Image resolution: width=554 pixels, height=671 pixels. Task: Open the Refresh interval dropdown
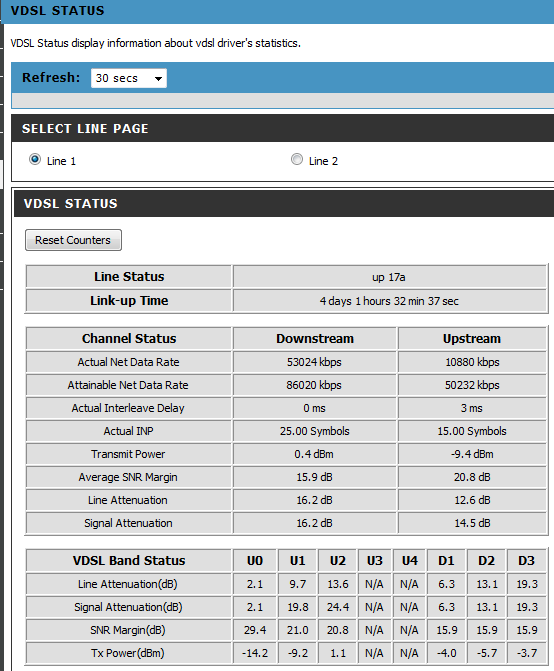pos(129,78)
